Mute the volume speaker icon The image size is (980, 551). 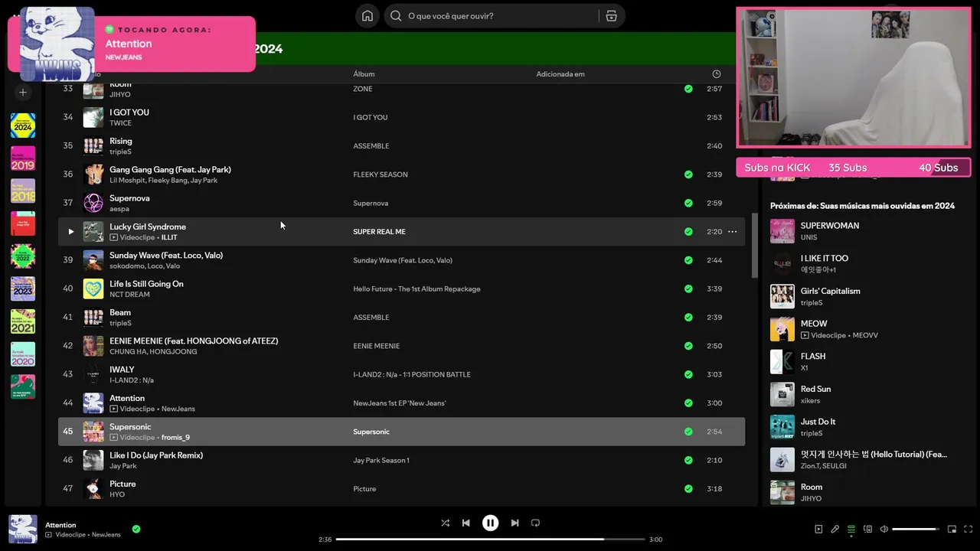884,529
